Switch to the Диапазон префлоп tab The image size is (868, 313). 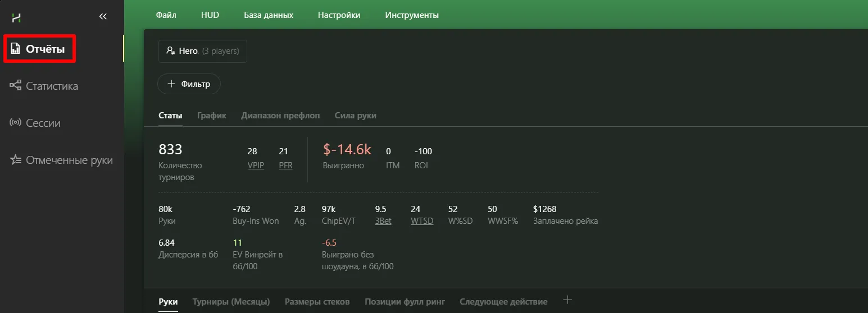[x=280, y=116]
